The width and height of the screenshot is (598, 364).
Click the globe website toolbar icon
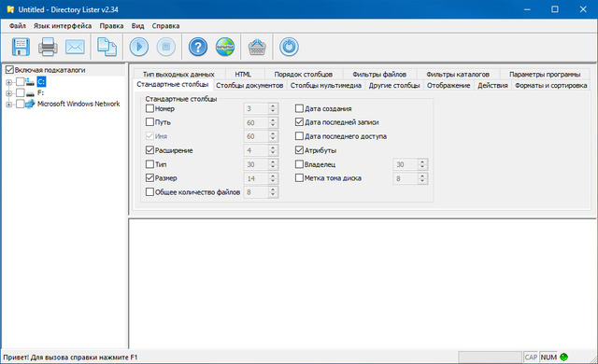pyautogui.click(x=225, y=47)
